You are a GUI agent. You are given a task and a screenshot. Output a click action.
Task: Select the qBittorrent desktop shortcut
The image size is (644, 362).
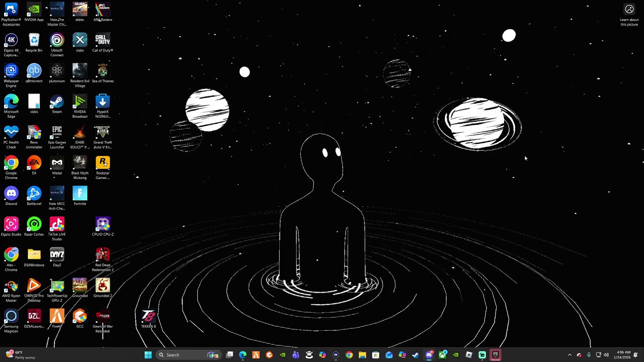(34, 74)
